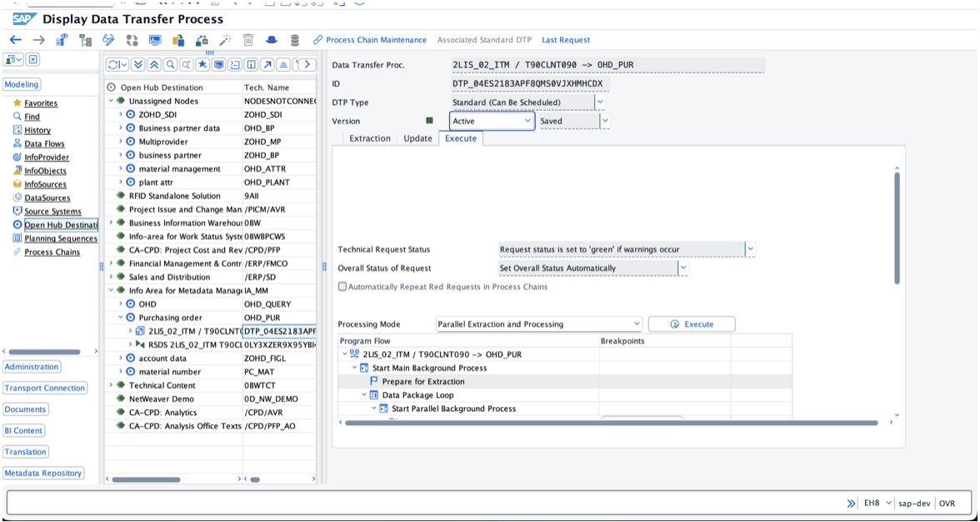The height and width of the screenshot is (522, 980).
Task: Click the monitor screen icon in main toolbar
Action: pos(155,40)
